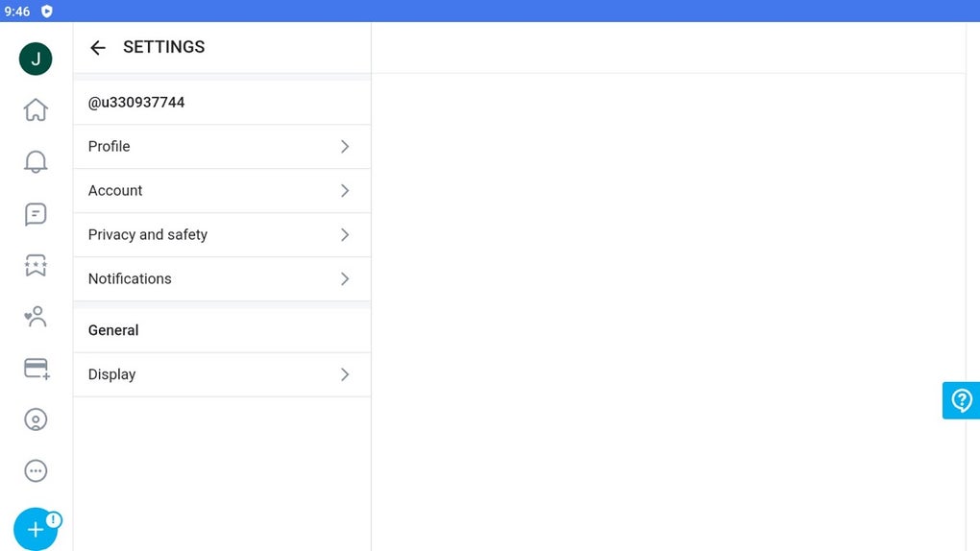The height and width of the screenshot is (551, 980).
Task: Click the General section header
Action: click(x=113, y=330)
